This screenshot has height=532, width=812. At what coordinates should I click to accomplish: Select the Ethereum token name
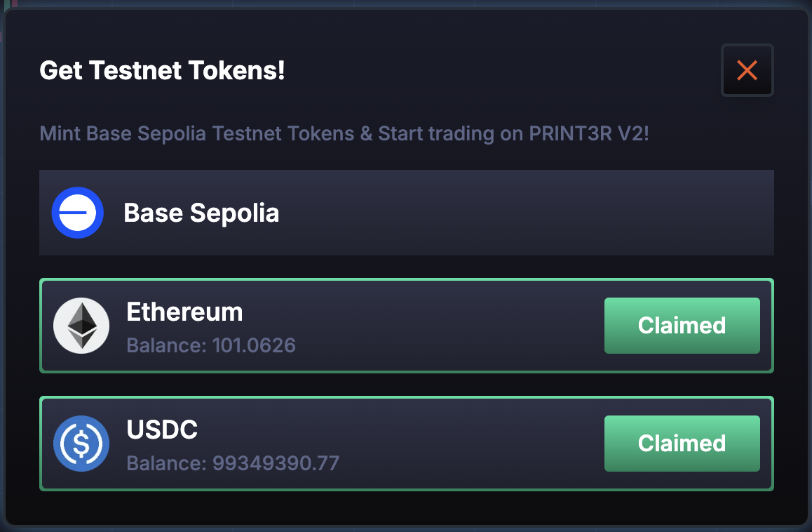184,312
